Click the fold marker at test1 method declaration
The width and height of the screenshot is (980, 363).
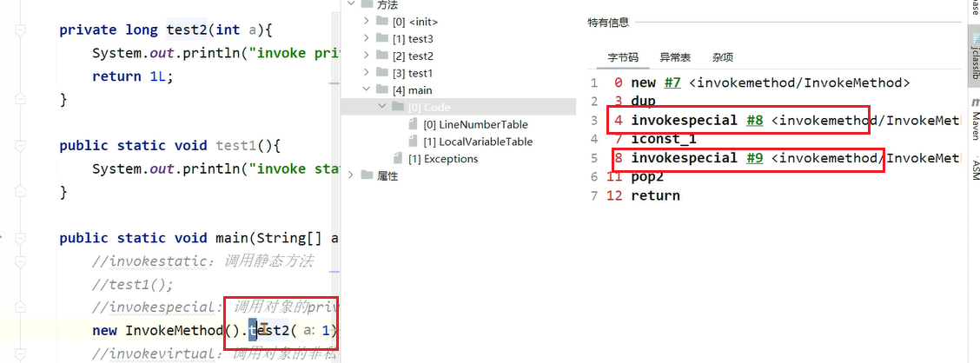[21, 146]
